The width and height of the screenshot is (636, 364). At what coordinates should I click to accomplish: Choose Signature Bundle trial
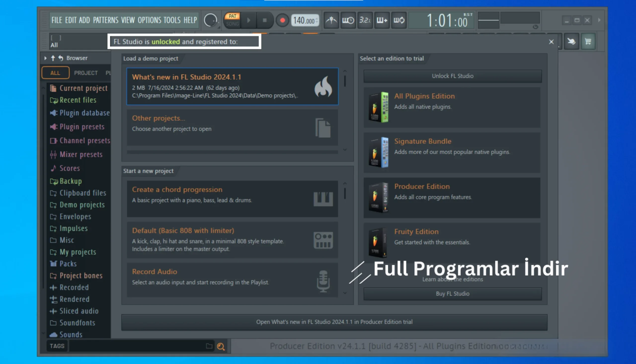coord(452,153)
